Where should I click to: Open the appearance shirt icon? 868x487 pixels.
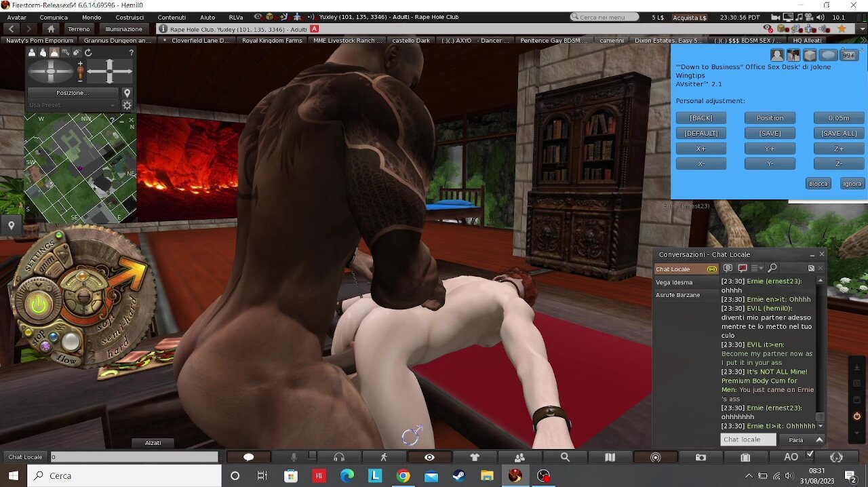pyautogui.click(x=475, y=457)
